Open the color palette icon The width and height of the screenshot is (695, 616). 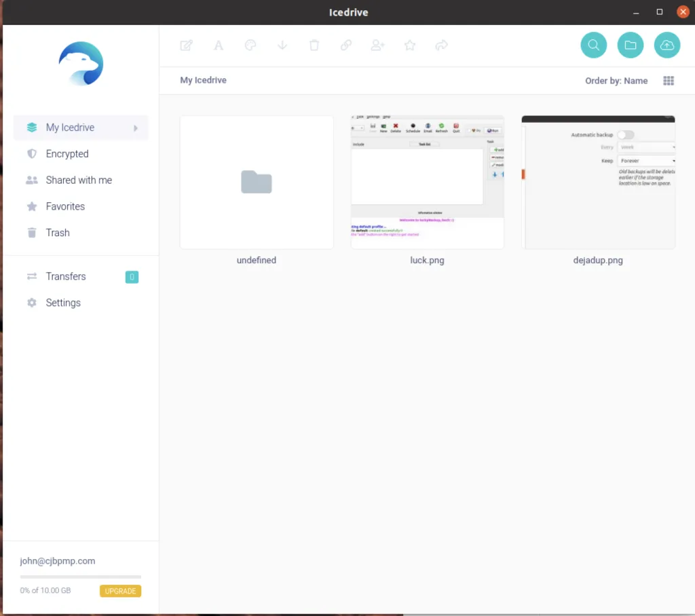250,45
